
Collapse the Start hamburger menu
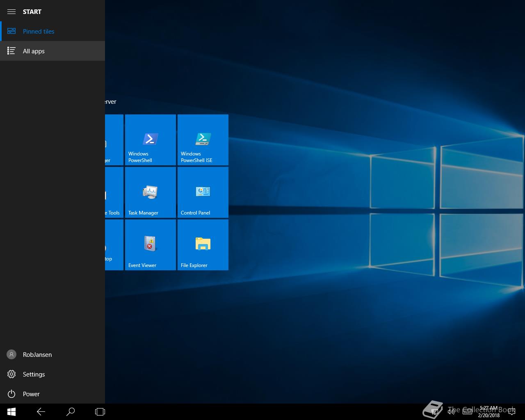(11, 11)
